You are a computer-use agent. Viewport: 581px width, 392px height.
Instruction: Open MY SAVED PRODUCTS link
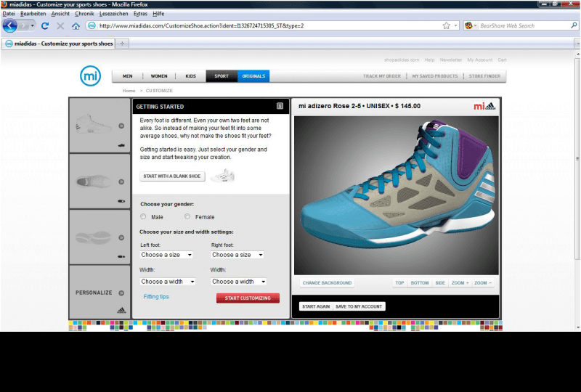pos(435,76)
